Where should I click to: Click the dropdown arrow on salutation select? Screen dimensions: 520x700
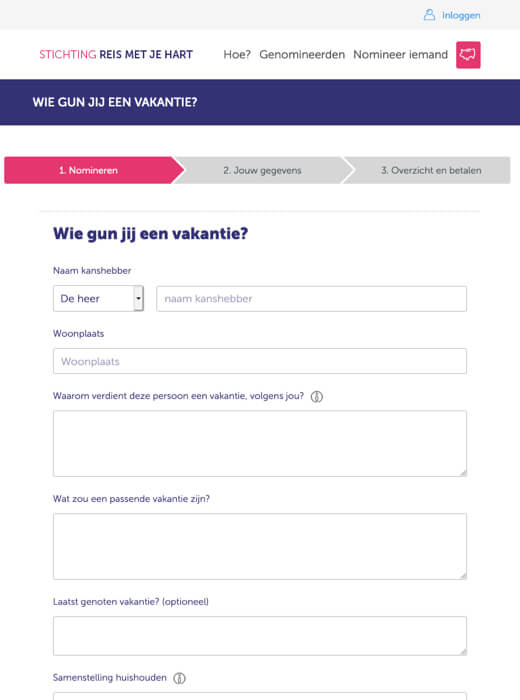[x=138, y=298]
